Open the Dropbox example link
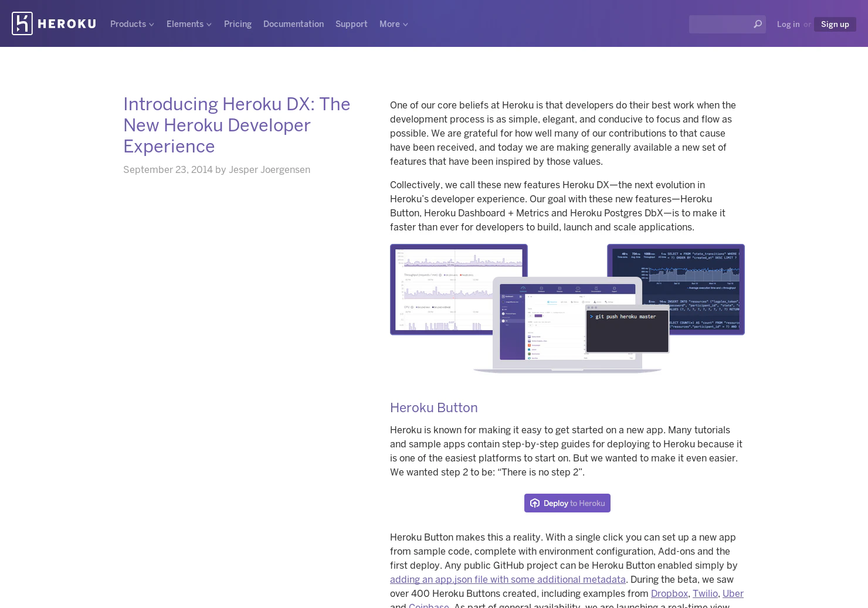The image size is (868, 608). click(x=669, y=593)
